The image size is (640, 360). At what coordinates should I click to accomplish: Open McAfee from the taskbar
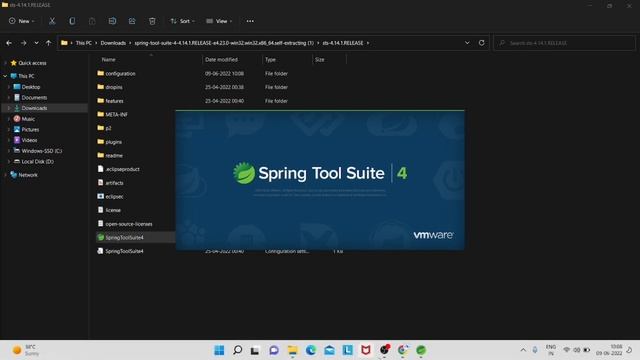pos(366,350)
